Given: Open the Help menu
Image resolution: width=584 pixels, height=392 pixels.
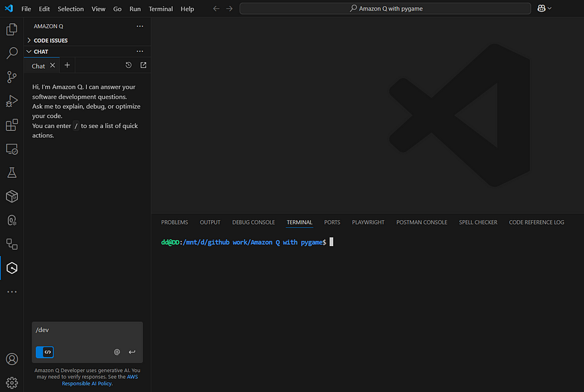Looking at the screenshot, I should coord(187,9).
